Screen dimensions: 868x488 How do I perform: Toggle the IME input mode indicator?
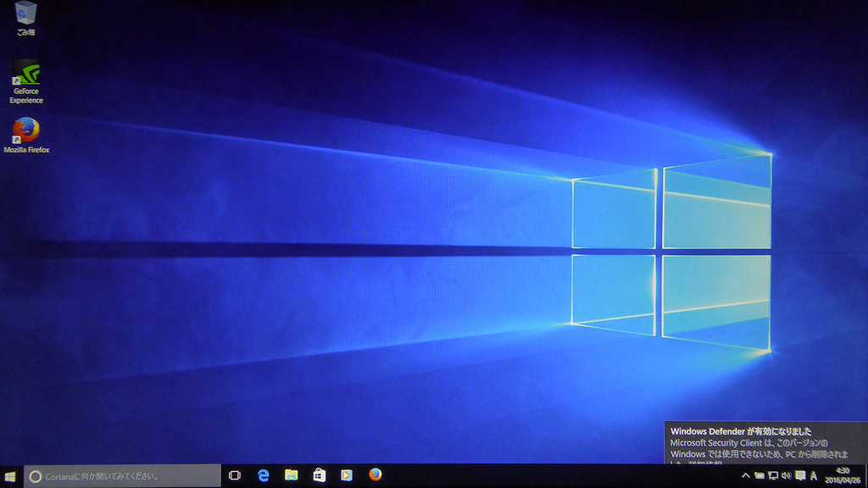point(812,475)
